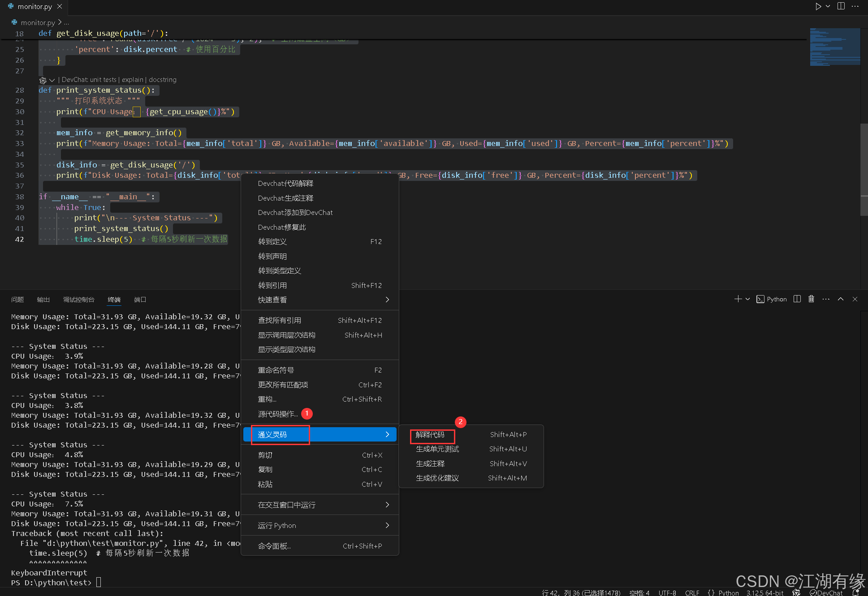Select '转到定义' in the context menu
Image resolution: width=868 pixels, height=596 pixels.
(320, 242)
